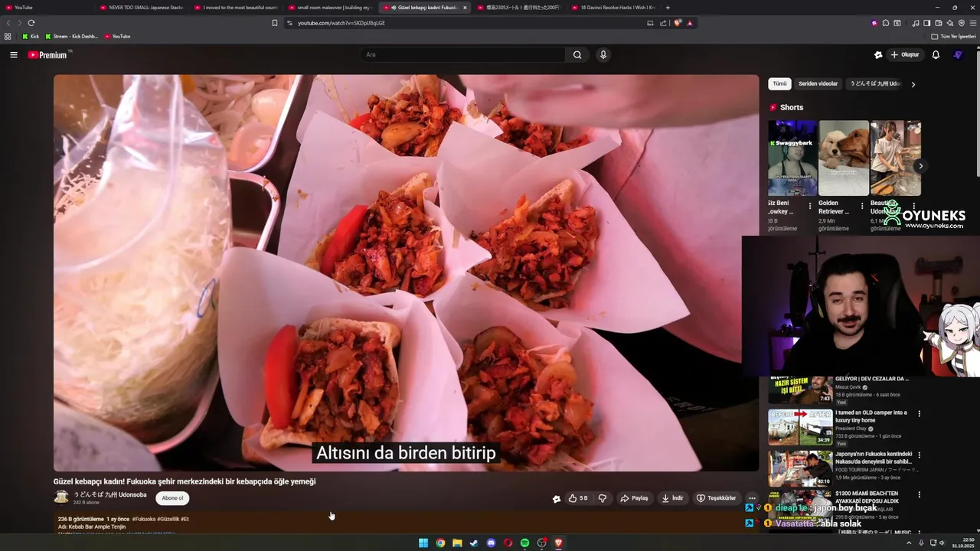Advance the Shorts shelf with arrow
Screen dimensions: 980x551
coord(920,165)
